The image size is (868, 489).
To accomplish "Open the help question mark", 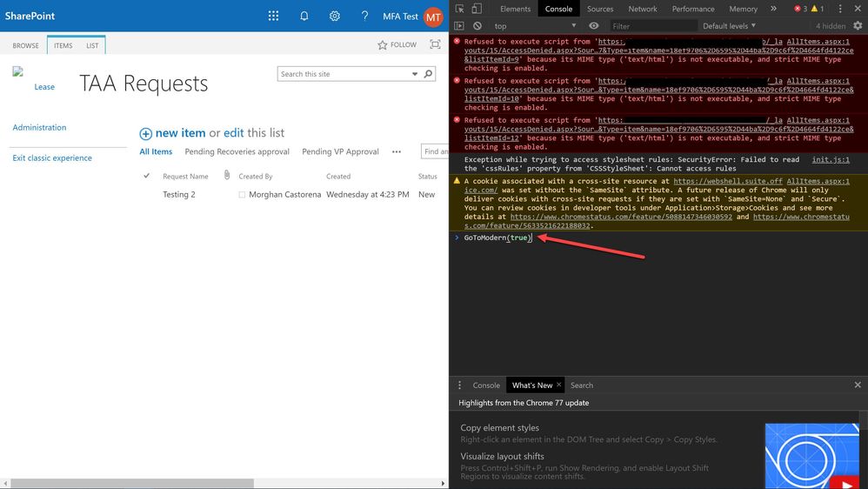I will (x=364, y=16).
